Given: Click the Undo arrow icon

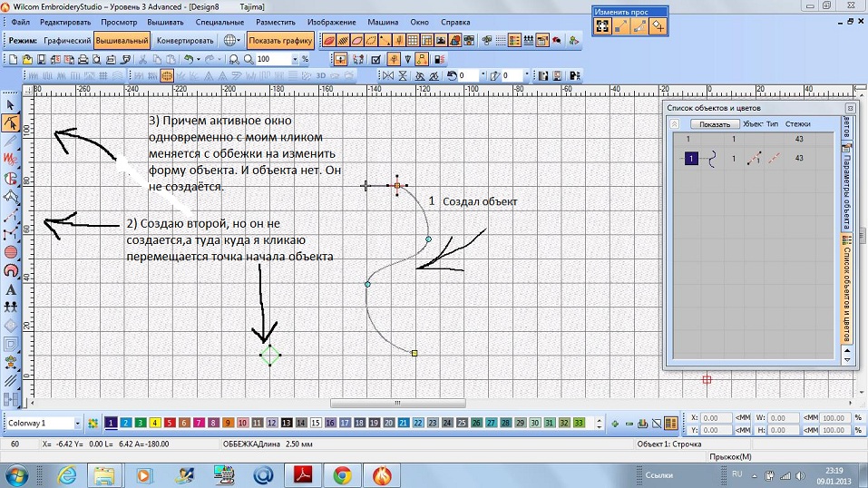Looking at the screenshot, I should point(189,59).
